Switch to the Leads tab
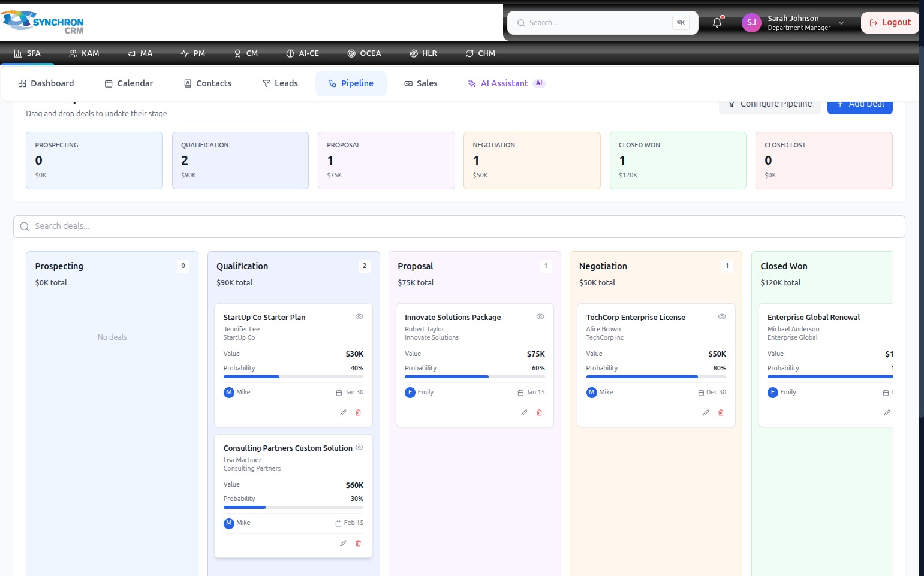Screen dimensions: 924x576 pos(280,83)
